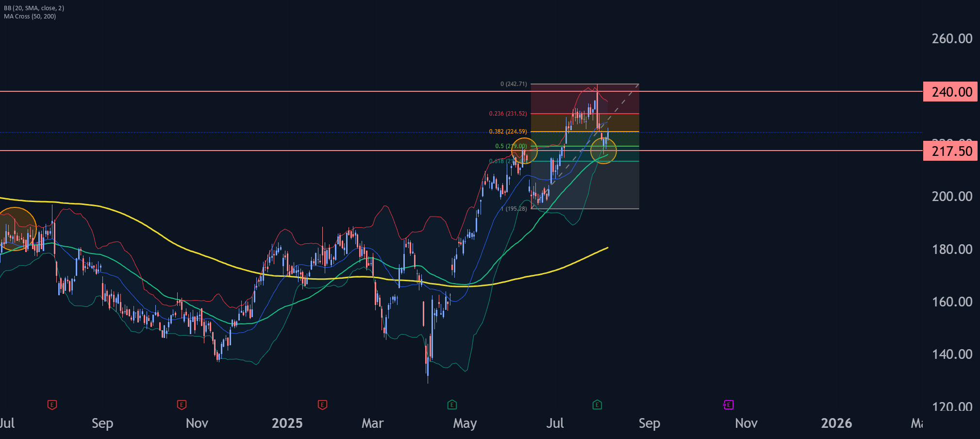Click the Fib 1 (195.28) level label
This screenshot has height=439, width=980.
(514, 209)
